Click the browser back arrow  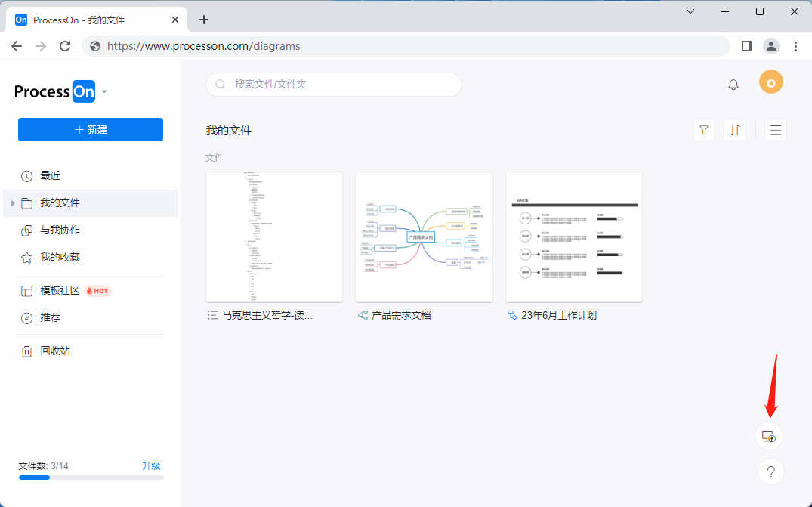click(17, 46)
